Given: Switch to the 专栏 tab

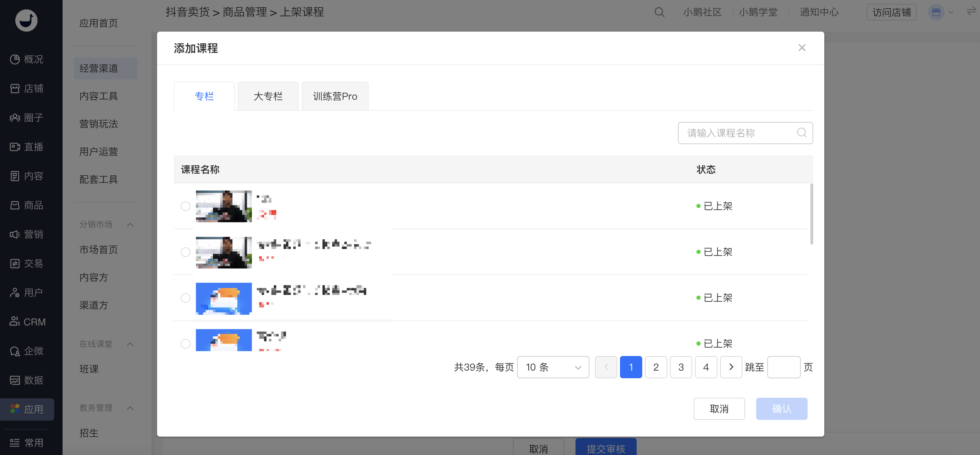Looking at the screenshot, I should click(204, 96).
